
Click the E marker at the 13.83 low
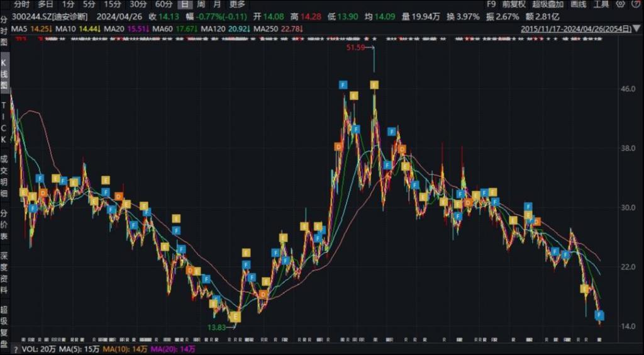click(235, 317)
